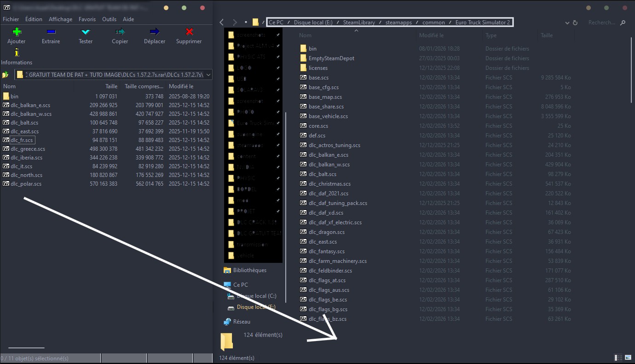Open the Favoris menu
This screenshot has width=635, height=364.
(87, 19)
